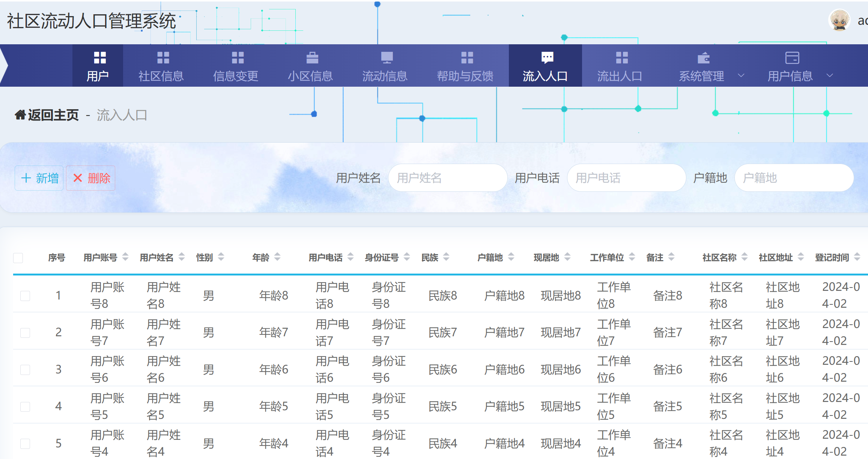The image size is (868, 459).
Task: Focus the 用户姓名 search field
Action: pyautogui.click(x=448, y=178)
